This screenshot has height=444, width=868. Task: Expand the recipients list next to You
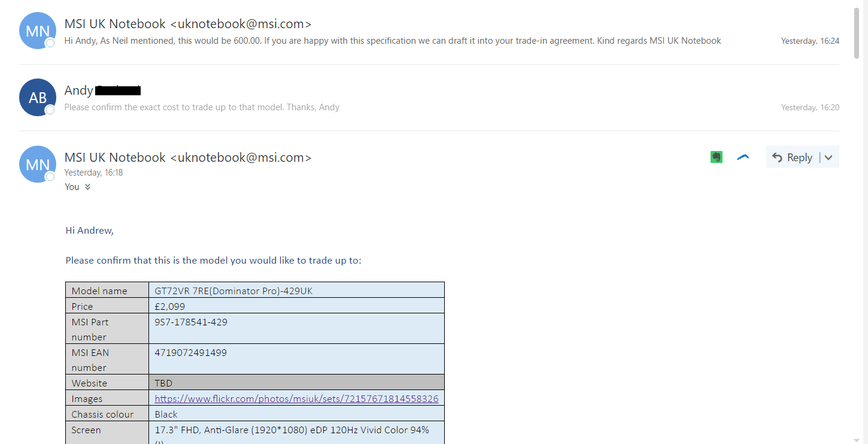coord(87,187)
